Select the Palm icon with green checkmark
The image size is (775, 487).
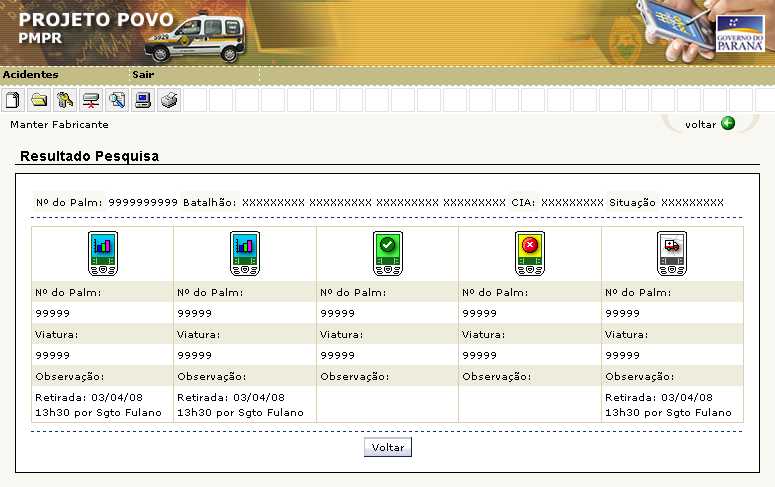point(387,254)
